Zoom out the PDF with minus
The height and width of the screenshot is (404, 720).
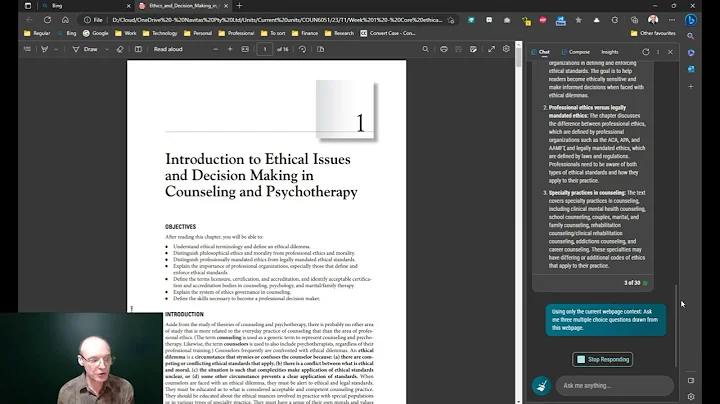[x=215, y=49]
